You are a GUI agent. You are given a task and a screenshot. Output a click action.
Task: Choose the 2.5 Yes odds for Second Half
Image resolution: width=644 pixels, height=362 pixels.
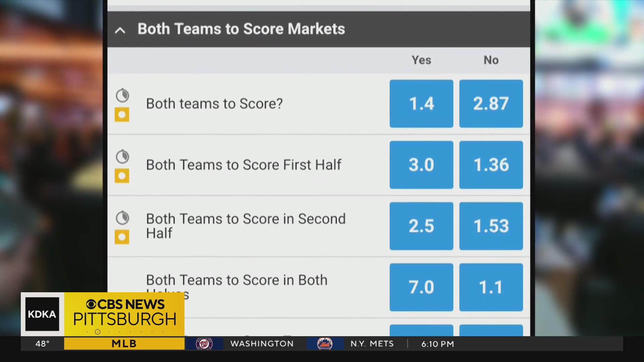coord(421,226)
